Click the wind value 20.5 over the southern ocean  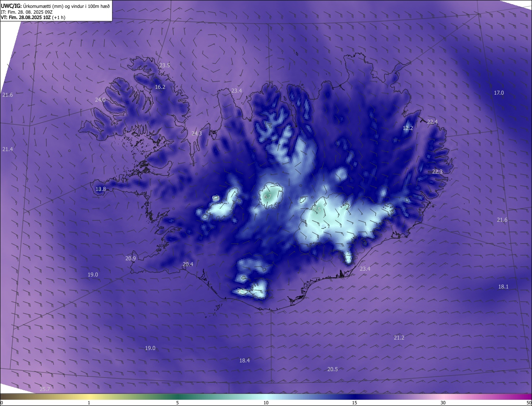[x=332, y=369]
